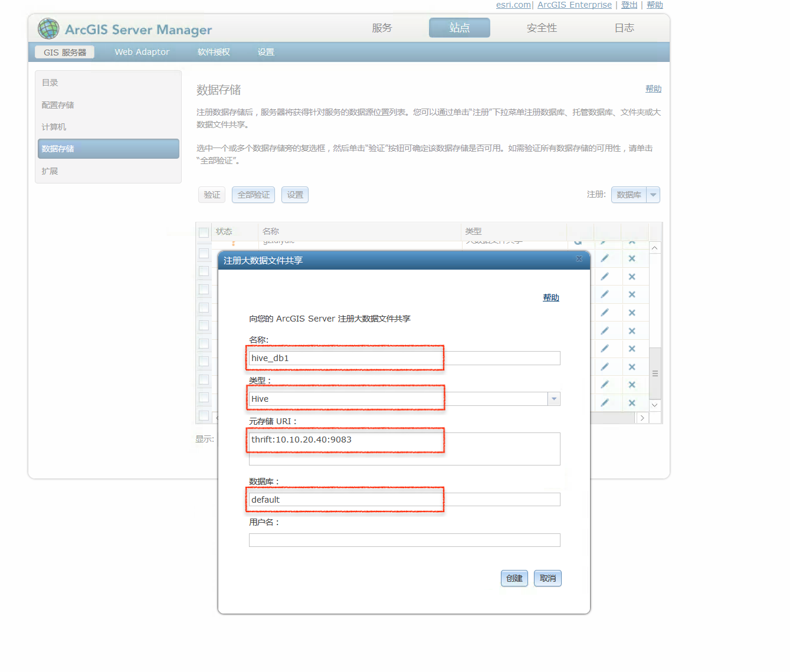Delete the first fully visible data store row (X icon)
This screenshot has height=672, width=790.
pyautogui.click(x=632, y=258)
